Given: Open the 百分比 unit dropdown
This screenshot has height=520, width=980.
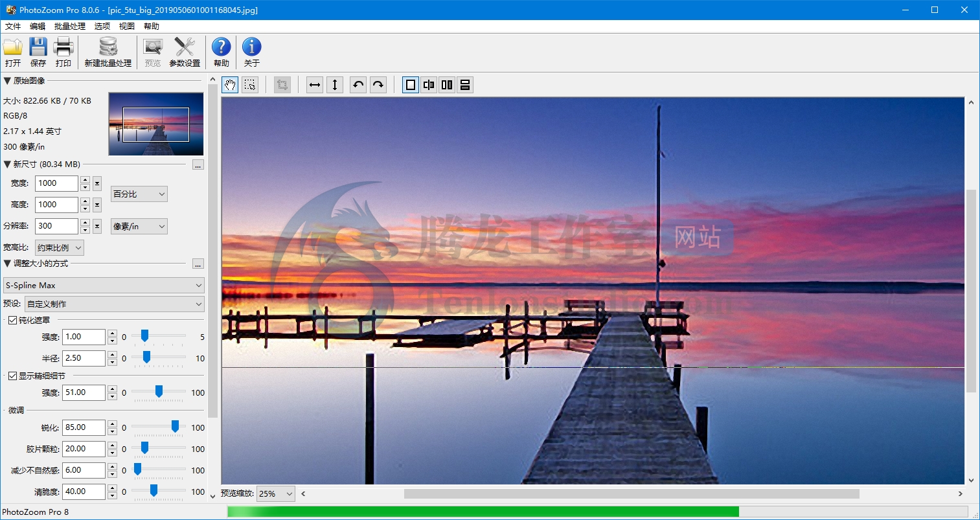Looking at the screenshot, I should (x=139, y=194).
